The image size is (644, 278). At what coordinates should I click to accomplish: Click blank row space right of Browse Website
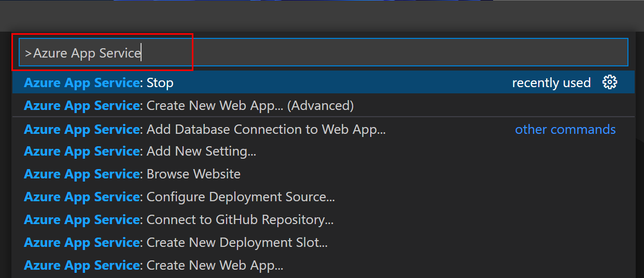pos(415,174)
